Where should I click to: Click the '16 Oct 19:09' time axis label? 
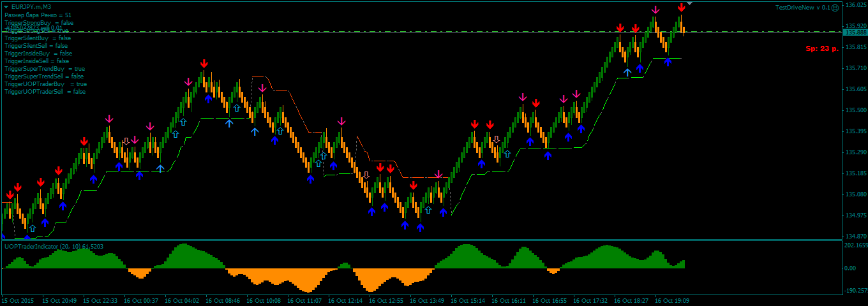(x=671, y=300)
